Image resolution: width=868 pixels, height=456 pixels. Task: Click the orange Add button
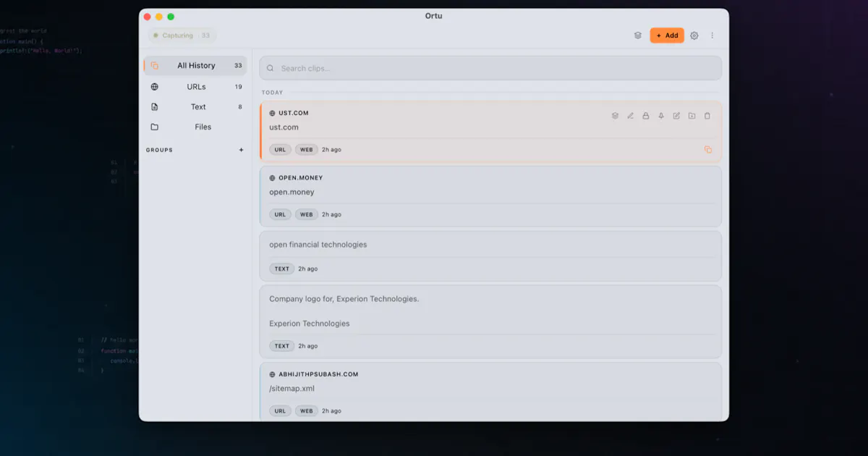click(667, 35)
